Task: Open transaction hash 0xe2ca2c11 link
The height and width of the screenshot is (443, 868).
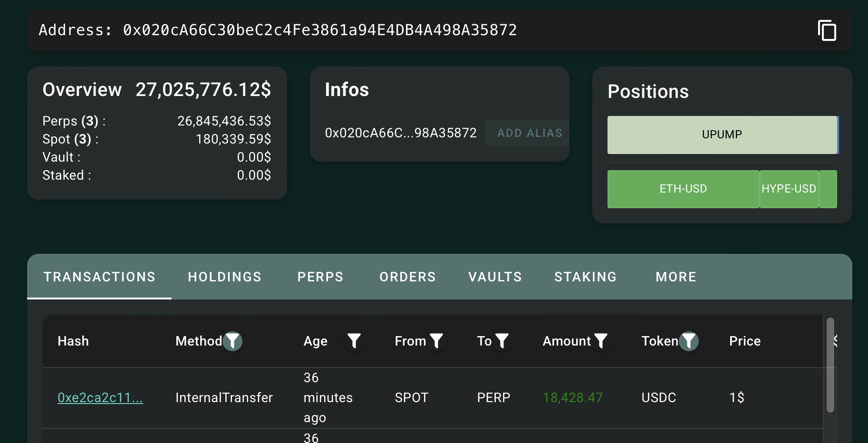Action: click(x=100, y=397)
